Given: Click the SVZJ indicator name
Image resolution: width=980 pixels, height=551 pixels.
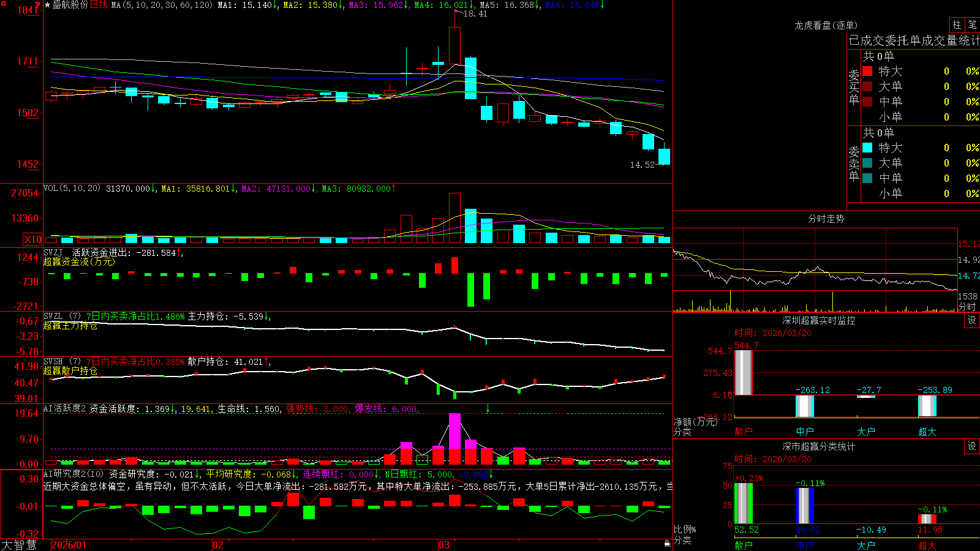Looking at the screenshot, I should tap(53, 252).
